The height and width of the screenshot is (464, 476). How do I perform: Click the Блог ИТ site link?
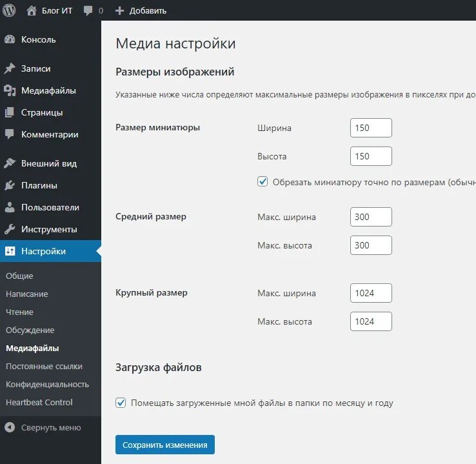(57, 11)
